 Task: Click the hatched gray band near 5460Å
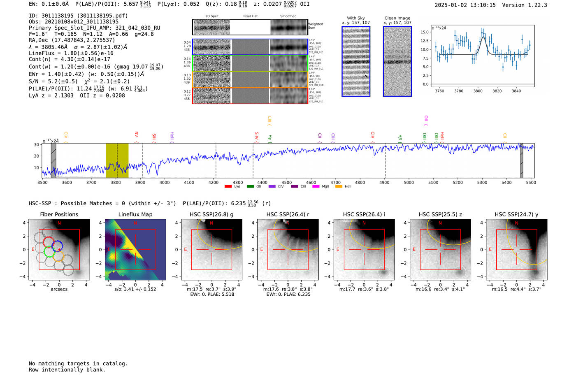pyautogui.click(x=521, y=160)
